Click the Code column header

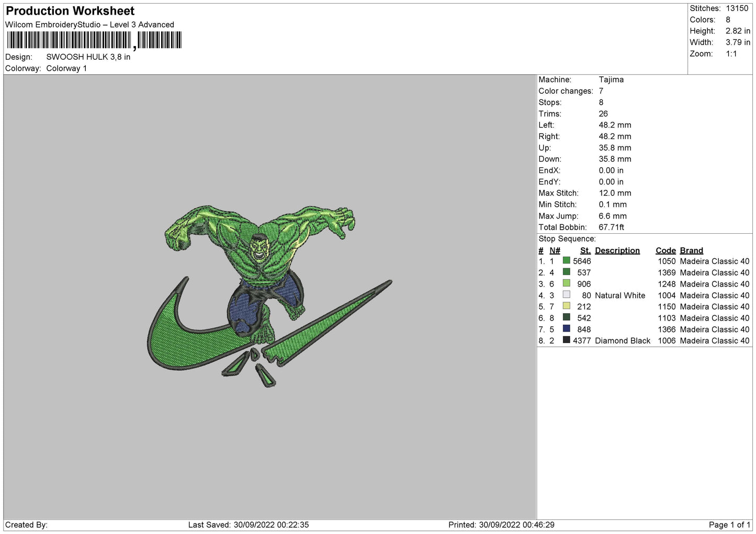click(665, 251)
